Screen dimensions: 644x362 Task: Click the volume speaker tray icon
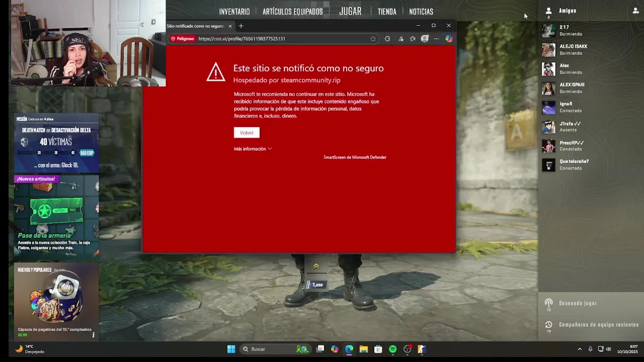click(608, 349)
